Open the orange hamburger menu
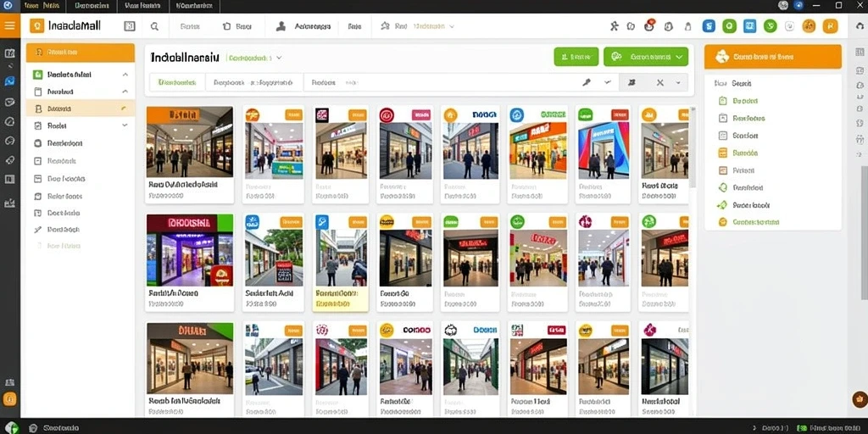Image resolution: width=868 pixels, height=434 pixels. coord(9,25)
